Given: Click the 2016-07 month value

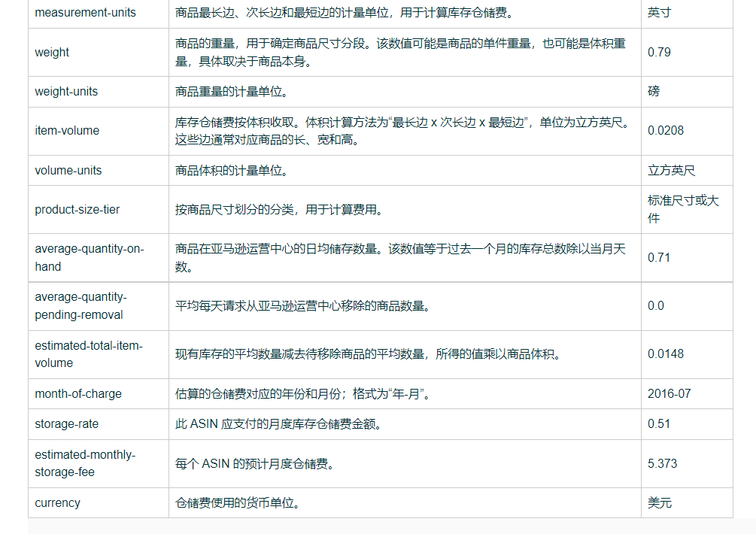Looking at the screenshot, I should 665,393.
